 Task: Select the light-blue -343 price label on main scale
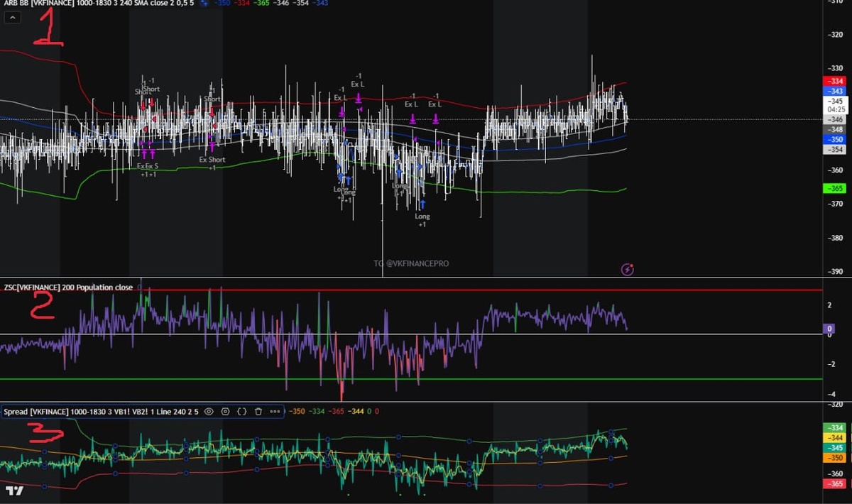click(x=834, y=92)
